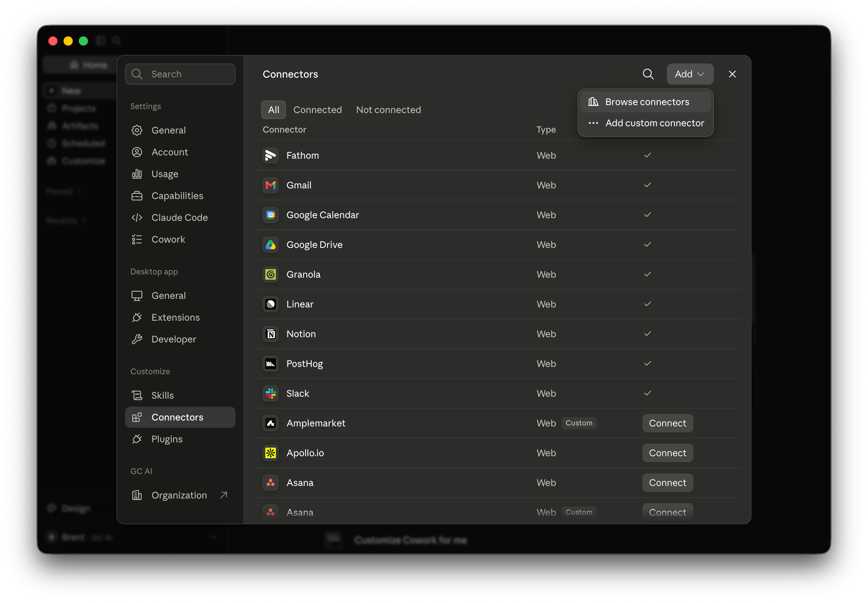Open Cowork checklist icon
Screen dimensions: 868x603
tap(137, 240)
